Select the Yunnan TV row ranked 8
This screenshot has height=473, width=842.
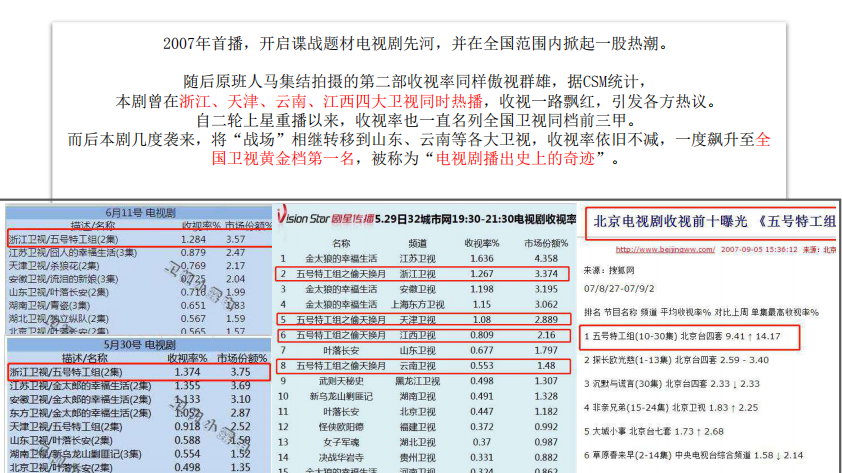pos(422,366)
